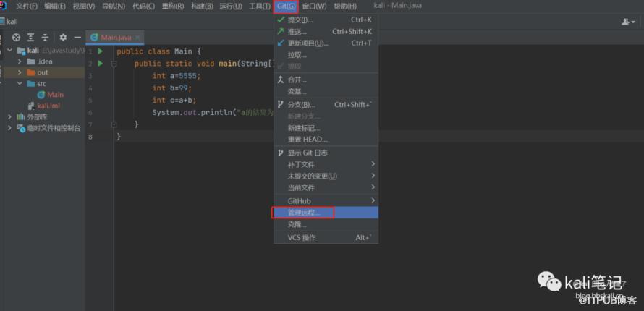Viewport: 644px width, 311px height.
Task: Collapse the kali project root node
Action: tap(9, 51)
